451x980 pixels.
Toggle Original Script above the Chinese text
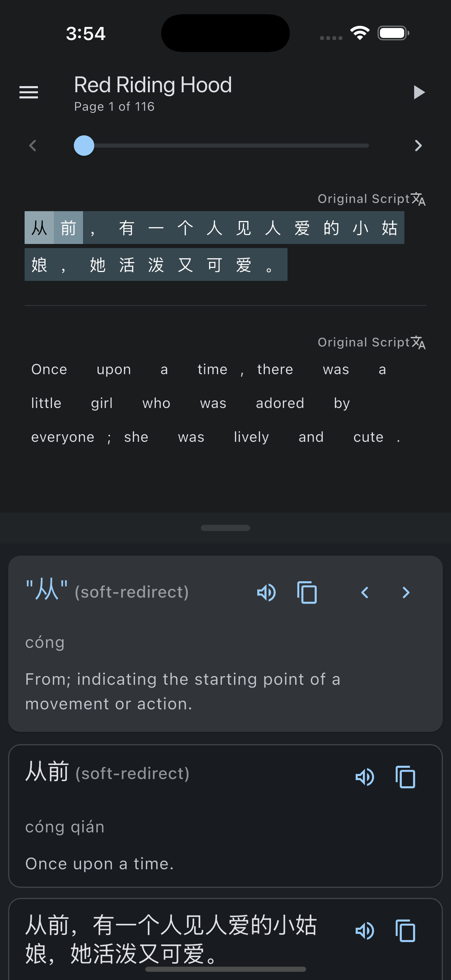371,199
